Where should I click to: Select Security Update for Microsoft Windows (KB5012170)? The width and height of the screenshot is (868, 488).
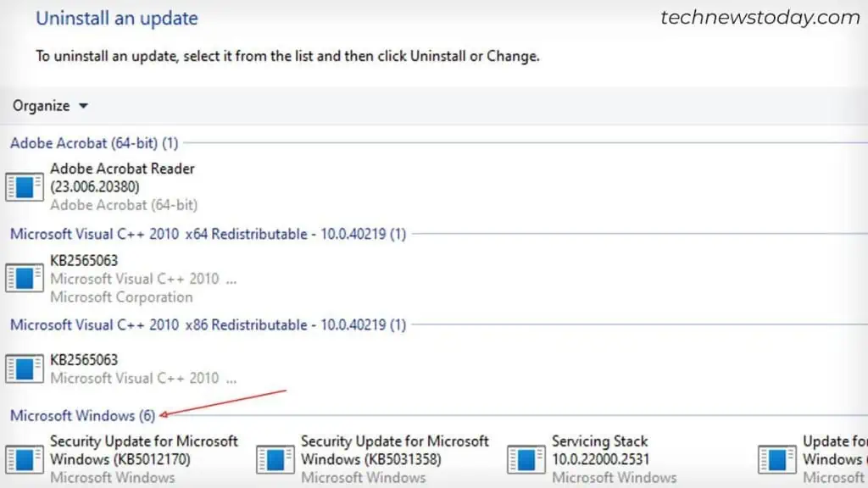144,450
